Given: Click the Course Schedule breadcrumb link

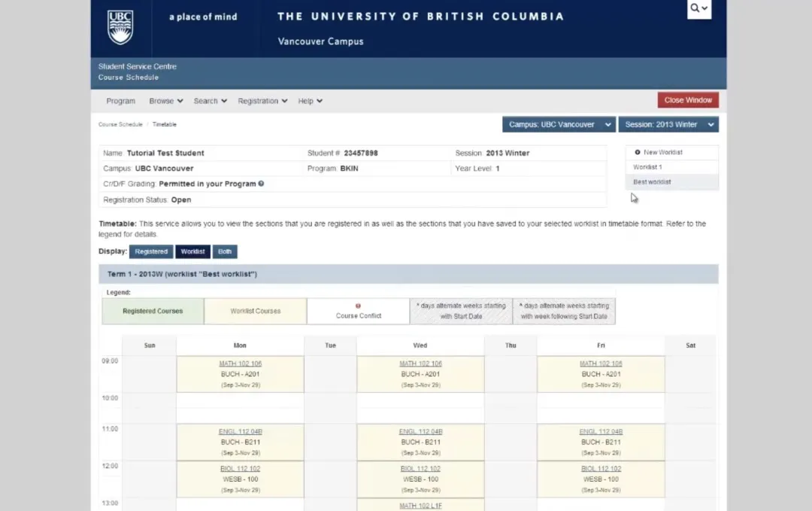Looking at the screenshot, I should tap(120, 125).
